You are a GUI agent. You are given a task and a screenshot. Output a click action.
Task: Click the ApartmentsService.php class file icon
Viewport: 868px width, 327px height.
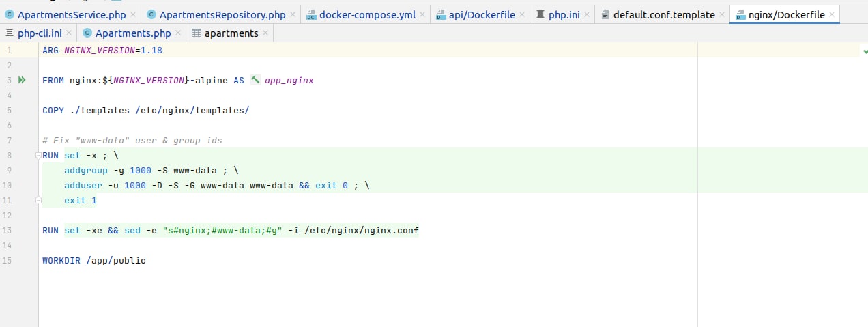[10, 14]
